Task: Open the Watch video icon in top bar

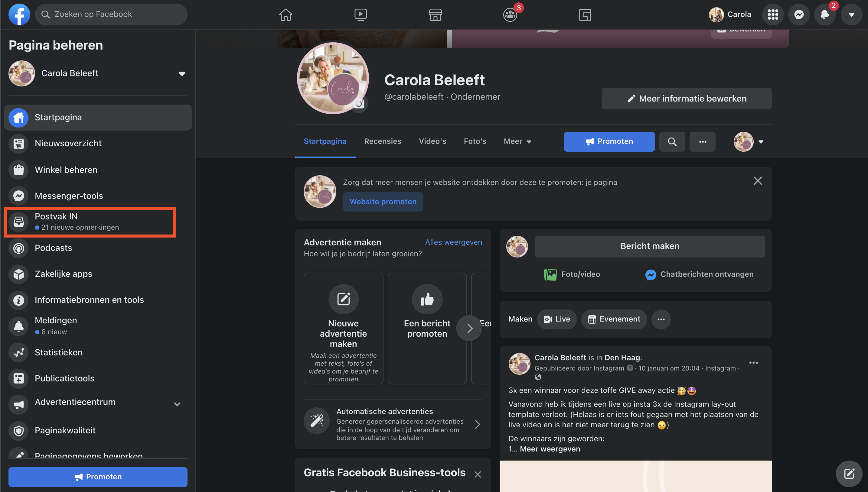Action: point(361,15)
